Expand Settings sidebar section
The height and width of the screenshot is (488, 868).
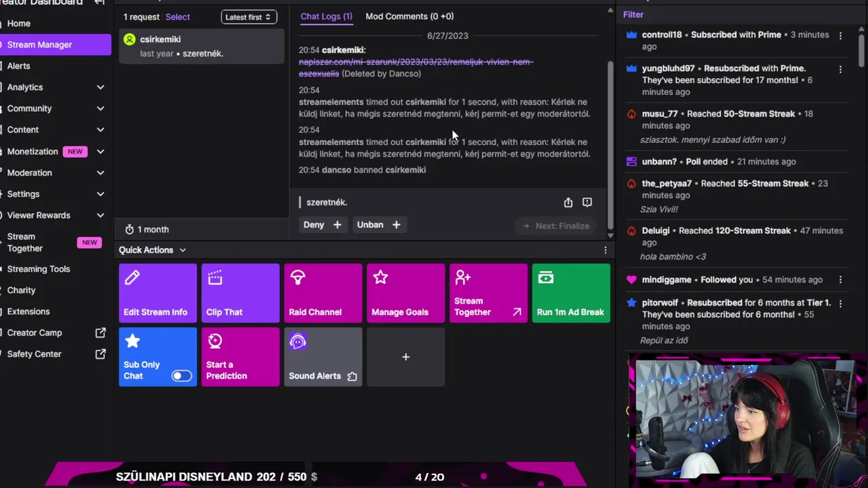click(100, 194)
